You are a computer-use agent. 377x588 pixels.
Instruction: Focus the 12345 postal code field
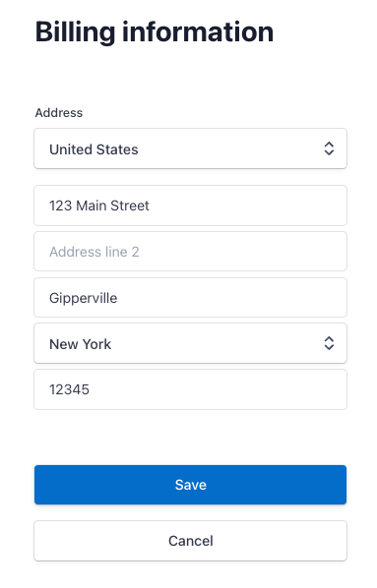(190, 389)
